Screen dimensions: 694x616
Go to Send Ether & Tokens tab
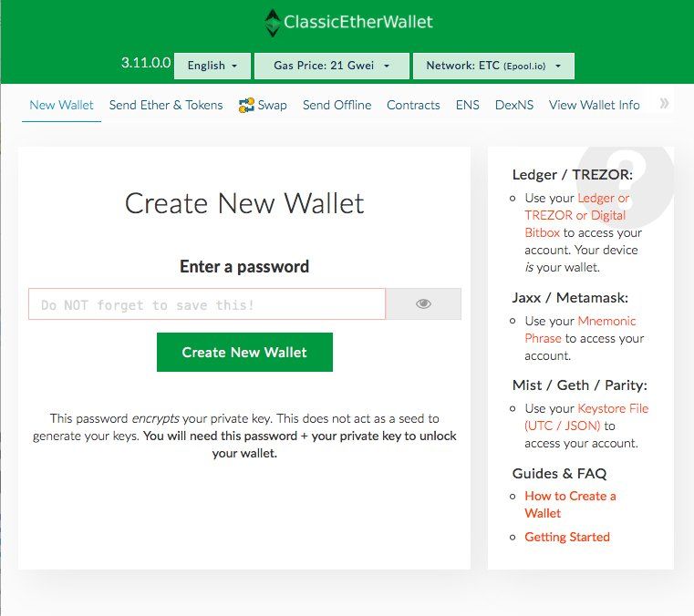tap(166, 105)
